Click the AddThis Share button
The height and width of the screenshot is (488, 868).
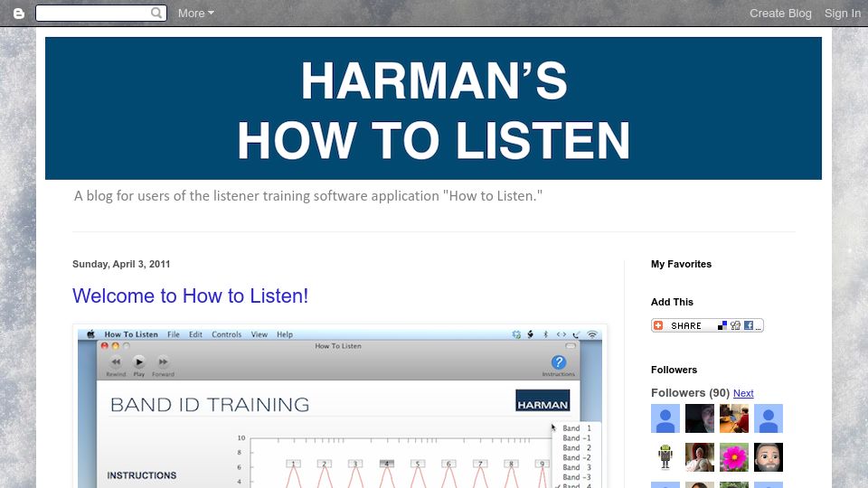pyautogui.click(x=707, y=325)
